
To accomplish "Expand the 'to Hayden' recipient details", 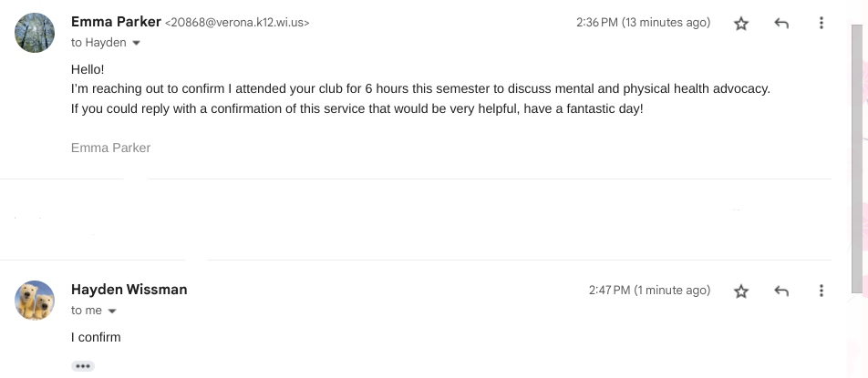I will (137, 43).
